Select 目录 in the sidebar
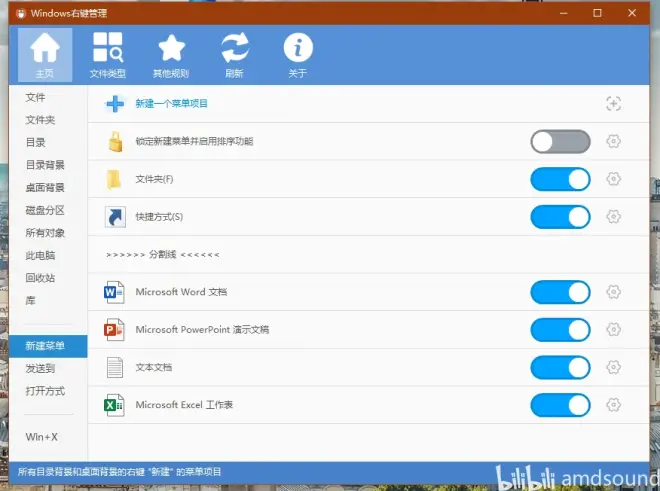 (x=35, y=142)
